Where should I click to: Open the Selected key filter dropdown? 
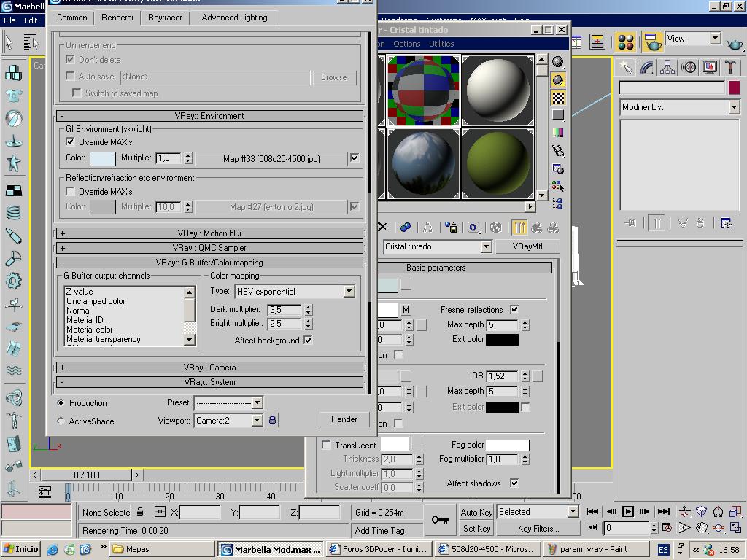tap(573, 511)
